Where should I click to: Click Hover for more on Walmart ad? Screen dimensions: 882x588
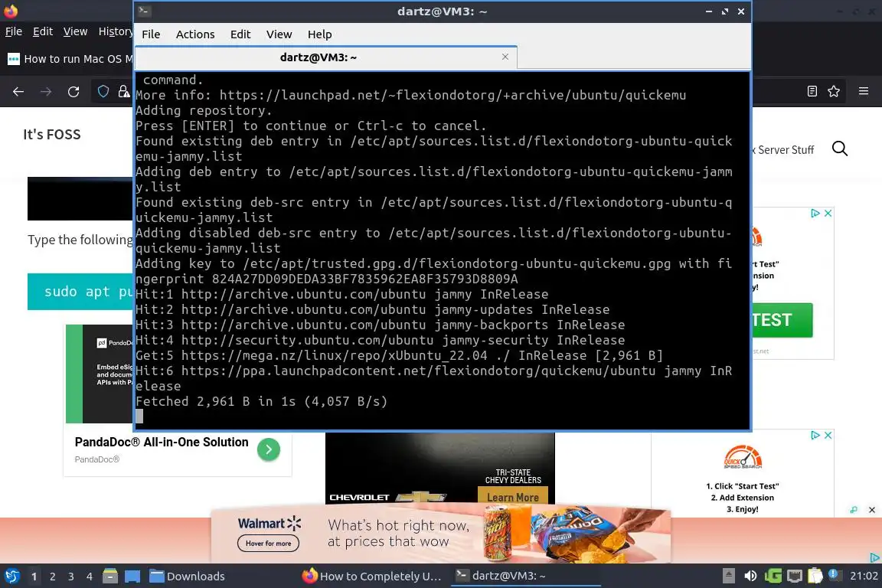(x=268, y=544)
